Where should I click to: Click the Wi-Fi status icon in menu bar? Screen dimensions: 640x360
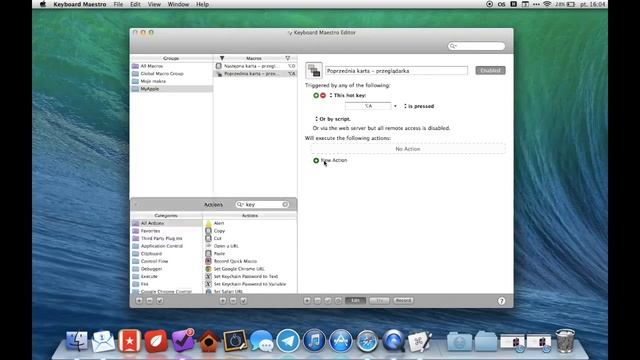pyautogui.click(x=547, y=4)
